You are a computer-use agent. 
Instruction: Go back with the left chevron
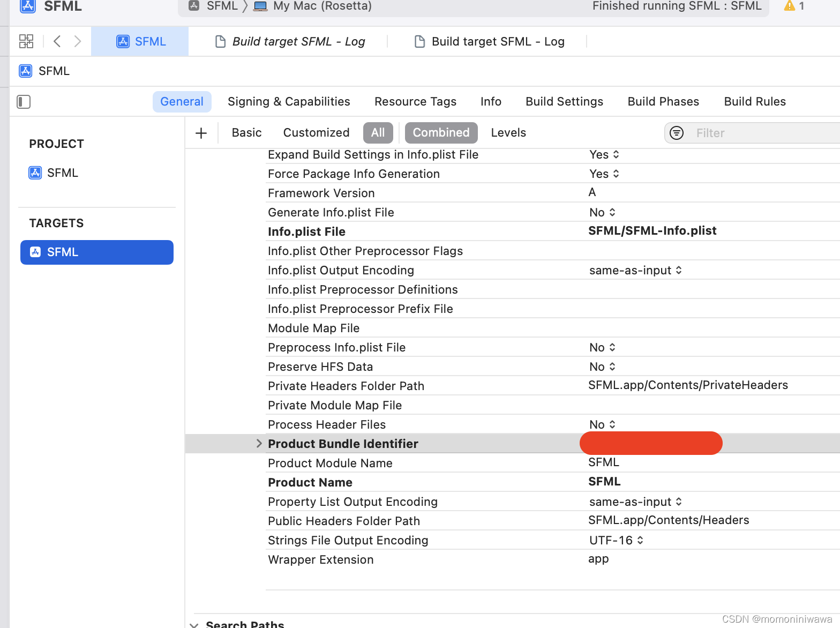57,41
